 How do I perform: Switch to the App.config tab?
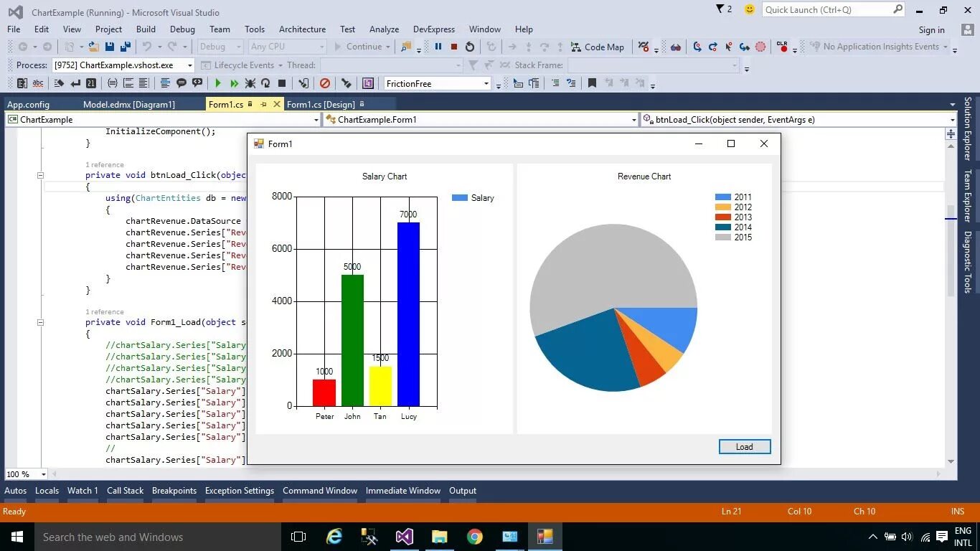pyautogui.click(x=28, y=105)
